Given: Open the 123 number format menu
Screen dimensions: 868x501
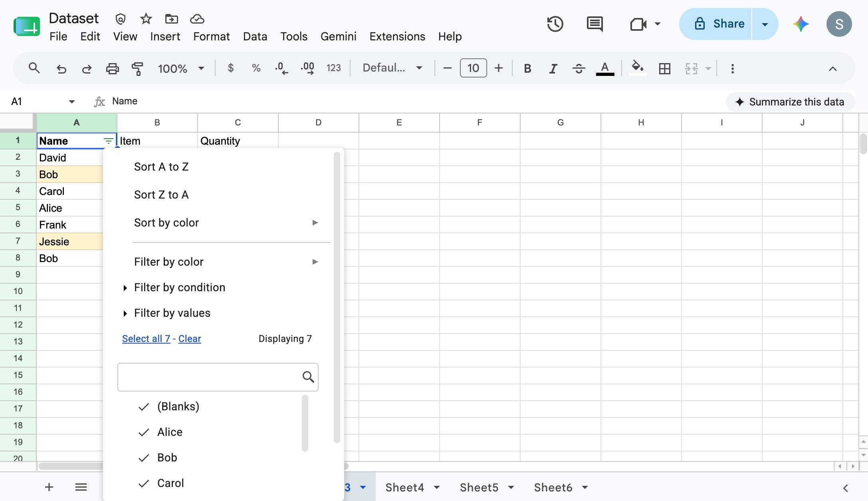Looking at the screenshot, I should pyautogui.click(x=333, y=68).
